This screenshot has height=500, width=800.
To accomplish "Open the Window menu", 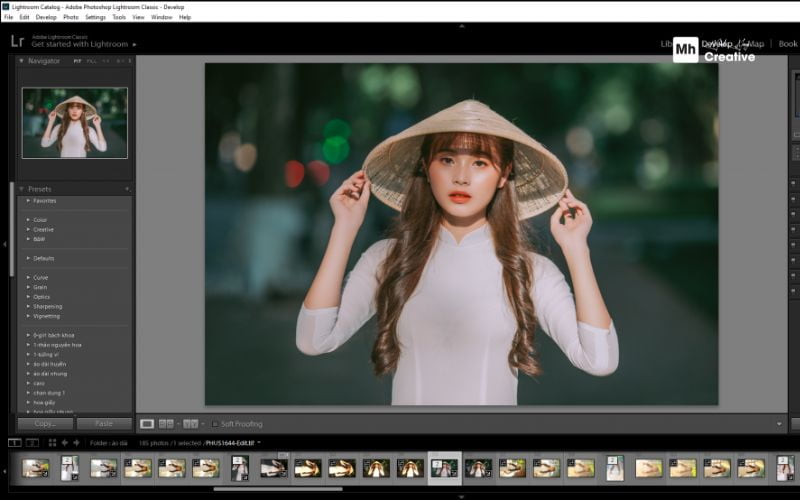I will (161, 17).
